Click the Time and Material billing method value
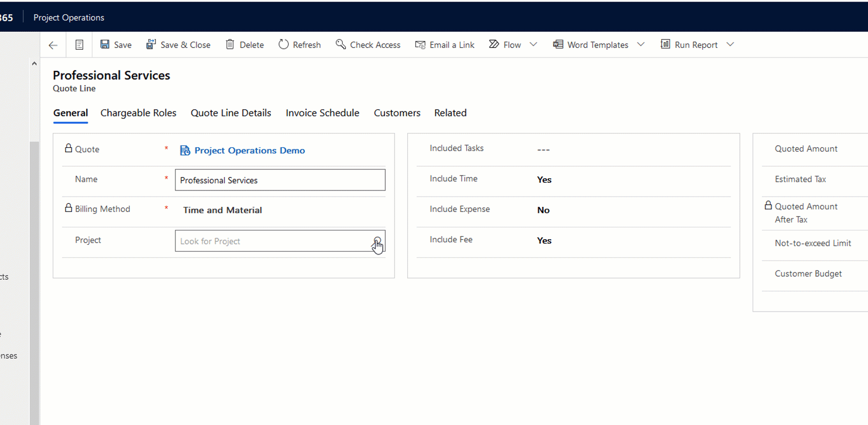The height and width of the screenshot is (425, 868). 223,210
